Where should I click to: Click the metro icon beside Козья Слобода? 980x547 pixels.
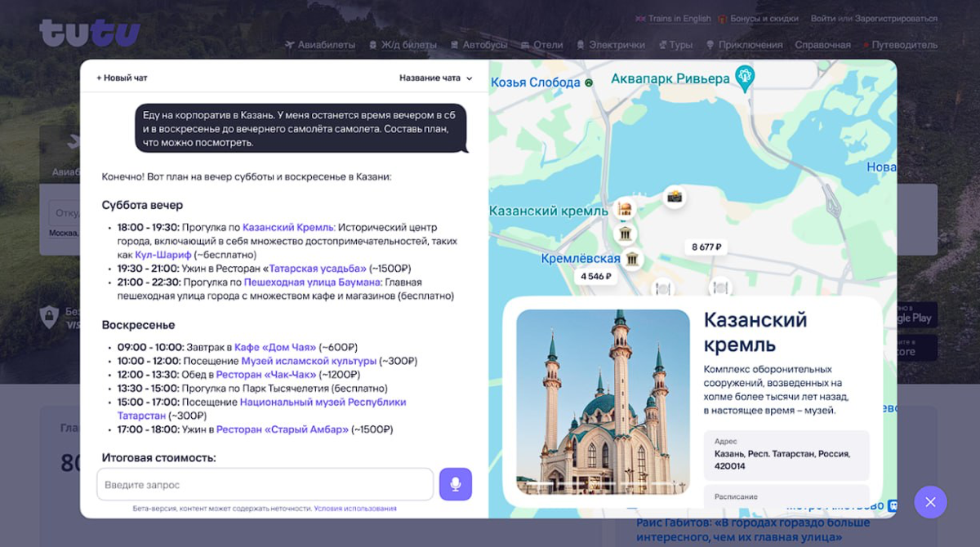click(x=589, y=82)
